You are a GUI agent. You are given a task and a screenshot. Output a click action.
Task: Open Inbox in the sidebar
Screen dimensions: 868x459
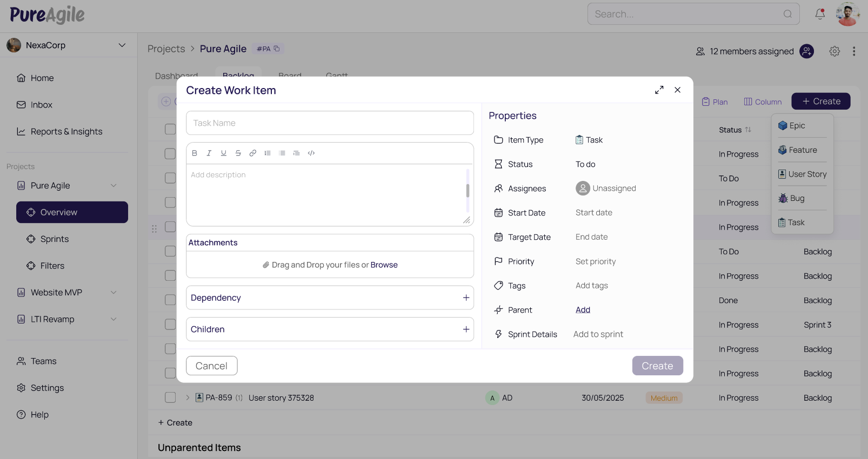pos(35,105)
